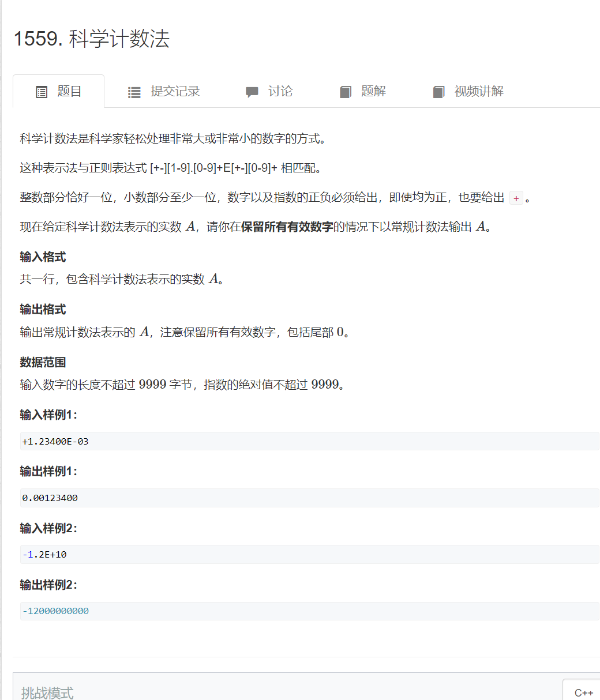
Task: Click the 数据范围 heading
Action: [x=43, y=362]
